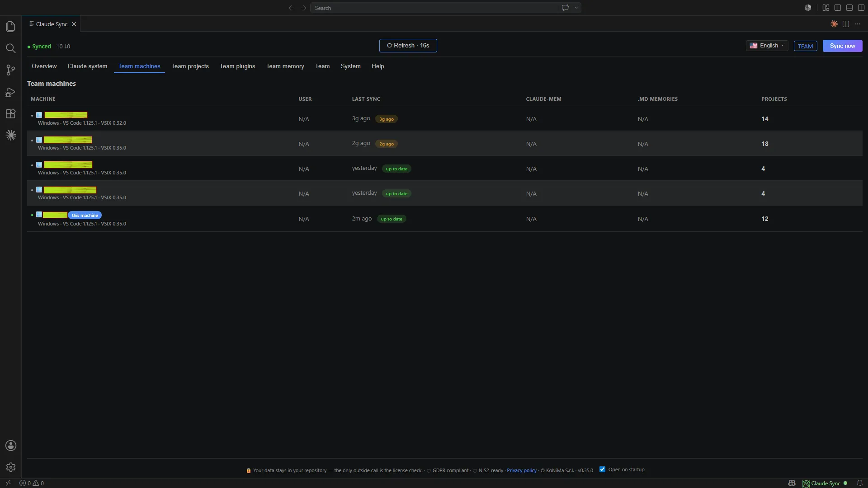Open the chat icon in the search bar

[x=565, y=8]
